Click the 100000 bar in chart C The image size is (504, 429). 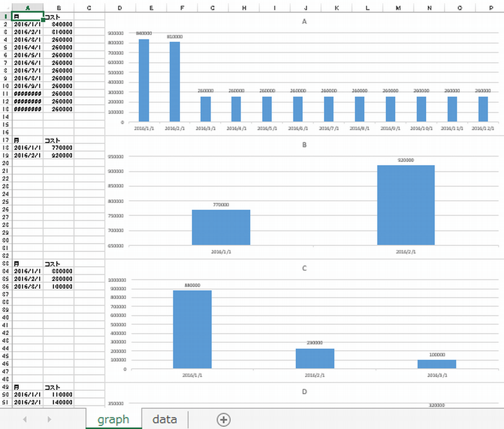437,364
